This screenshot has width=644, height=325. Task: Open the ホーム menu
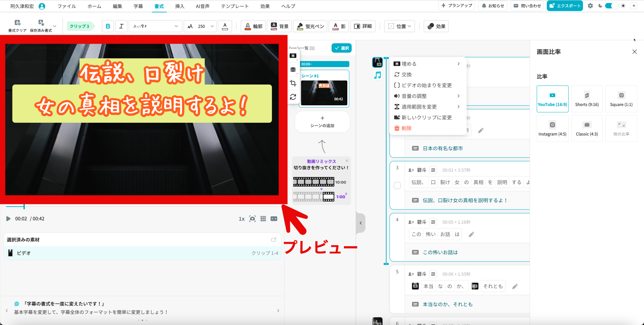pos(94,6)
